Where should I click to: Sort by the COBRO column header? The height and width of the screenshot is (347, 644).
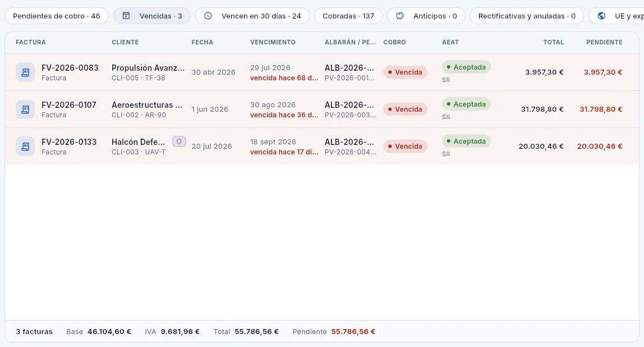[395, 42]
